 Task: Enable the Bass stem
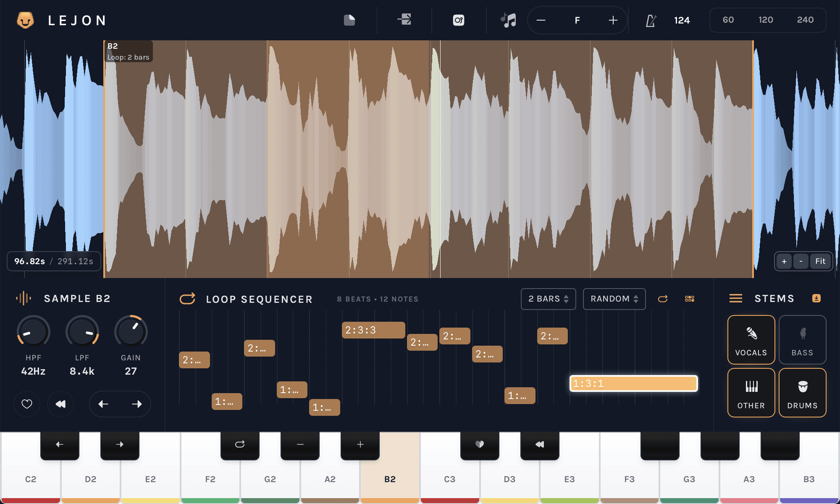point(802,339)
